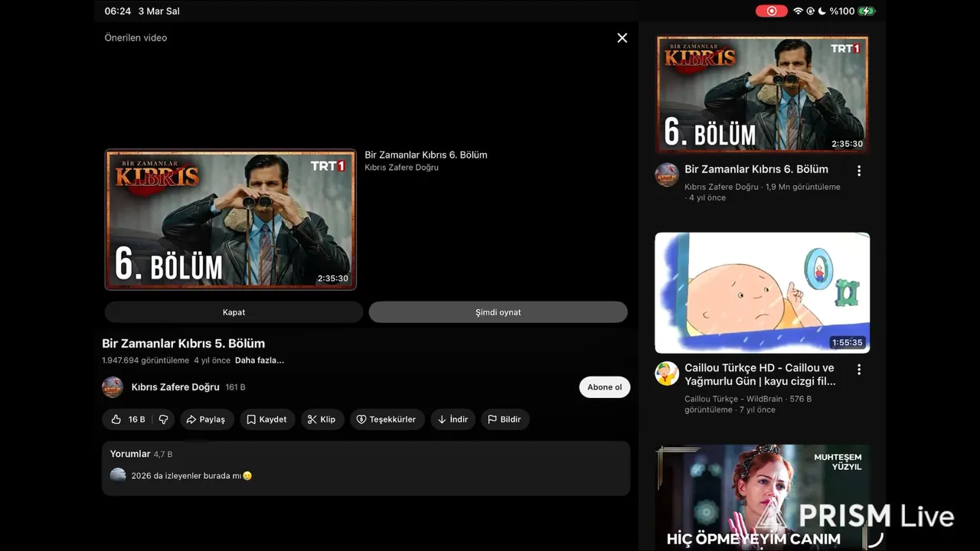The width and height of the screenshot is (980, 551).
Task: Play next video with Şimdi oynat
Action: (x=498, y=312)
